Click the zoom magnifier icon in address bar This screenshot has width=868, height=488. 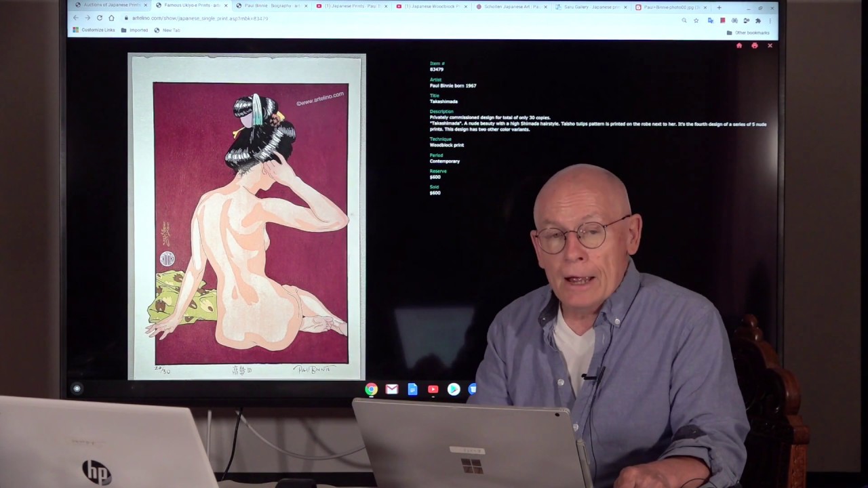coord(684,20)
